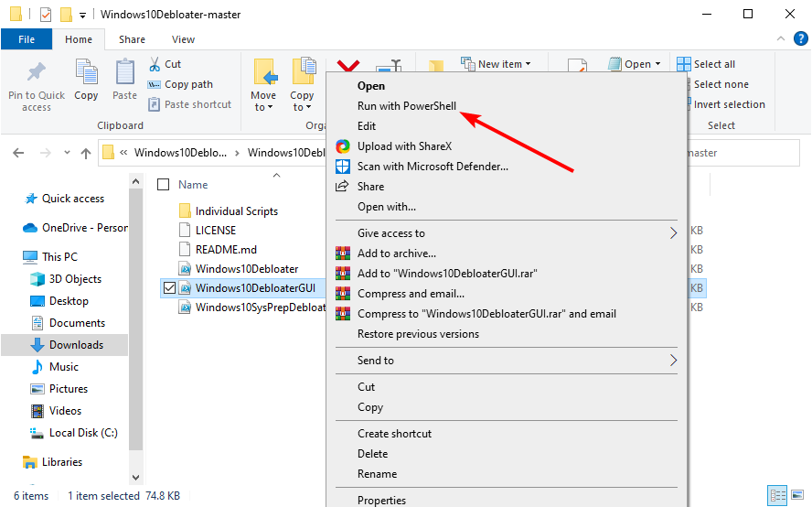Click the navigation pane scroll down arrow
The height and width of the screenshot is (507, 812).
point(135,478)
